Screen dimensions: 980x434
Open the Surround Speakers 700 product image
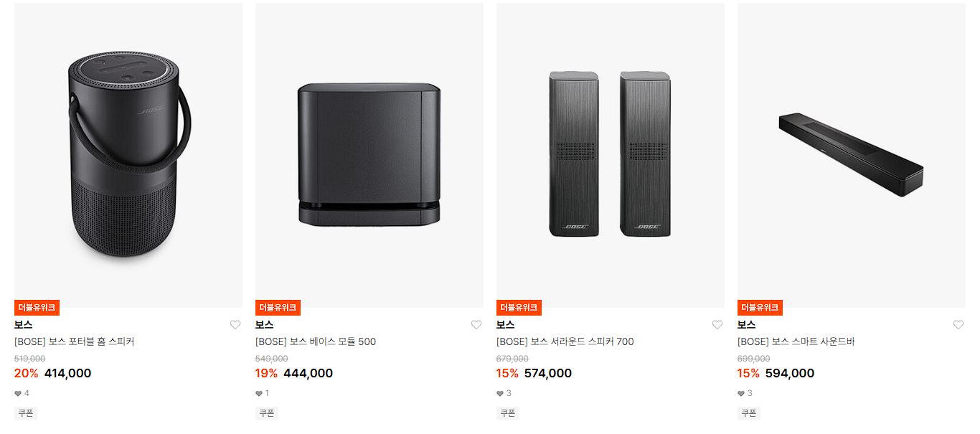tap(611, 155)
